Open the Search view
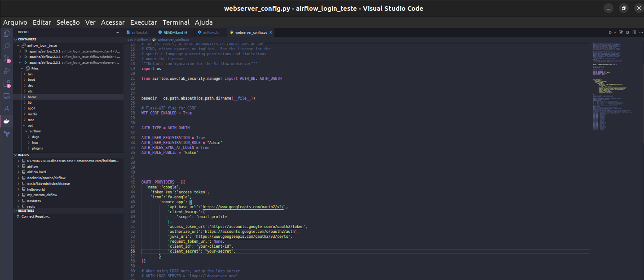The image size is (644, 280). point(6,46)
